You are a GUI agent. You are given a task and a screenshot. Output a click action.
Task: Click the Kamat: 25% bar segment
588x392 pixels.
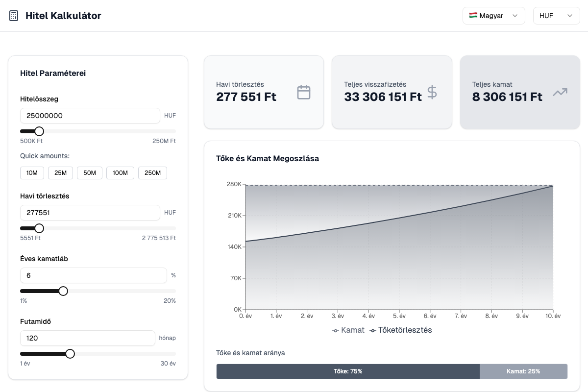523,371
